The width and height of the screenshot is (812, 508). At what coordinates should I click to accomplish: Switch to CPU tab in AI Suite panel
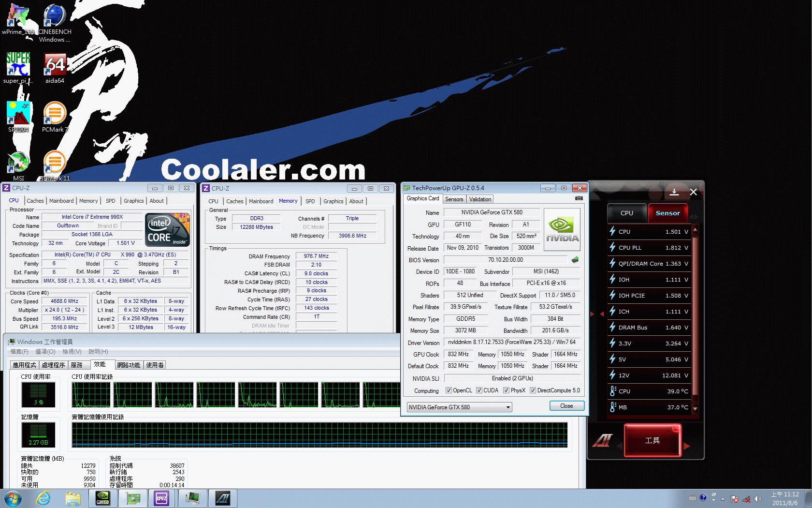[626, 213]
